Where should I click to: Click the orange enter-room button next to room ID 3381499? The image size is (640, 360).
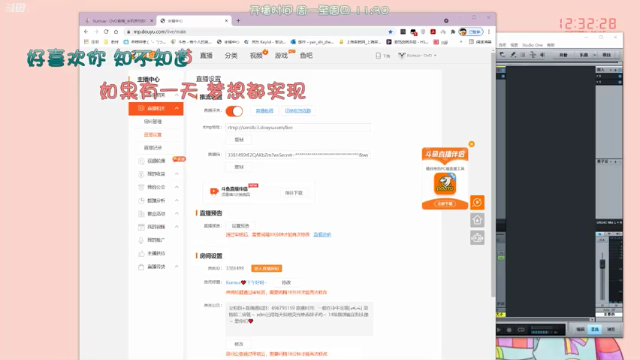267,269
